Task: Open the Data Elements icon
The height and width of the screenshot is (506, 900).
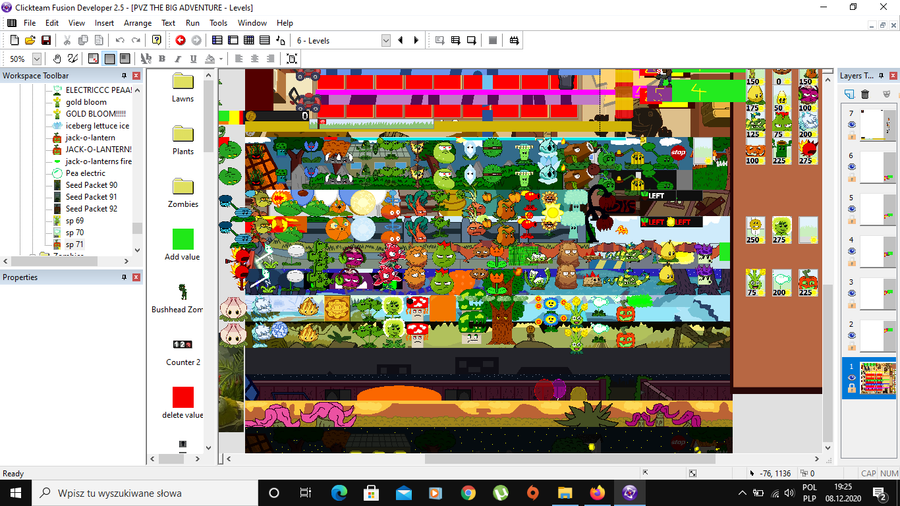Action: click(x=281, y=40)
